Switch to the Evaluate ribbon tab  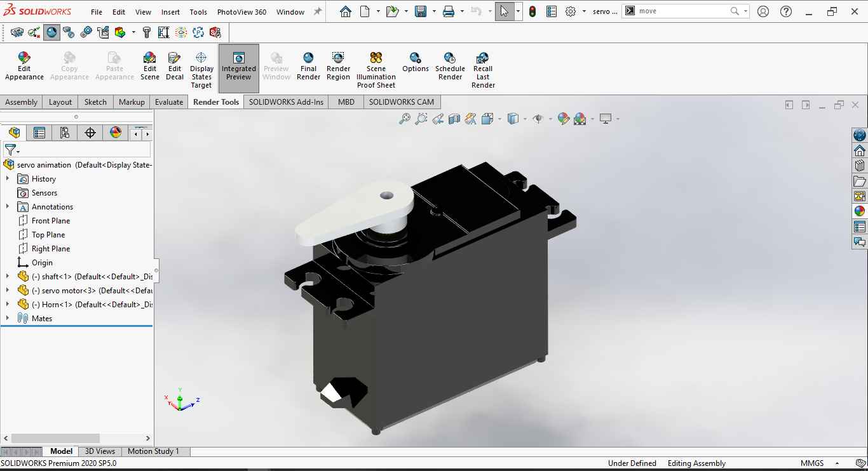(169, 102)
